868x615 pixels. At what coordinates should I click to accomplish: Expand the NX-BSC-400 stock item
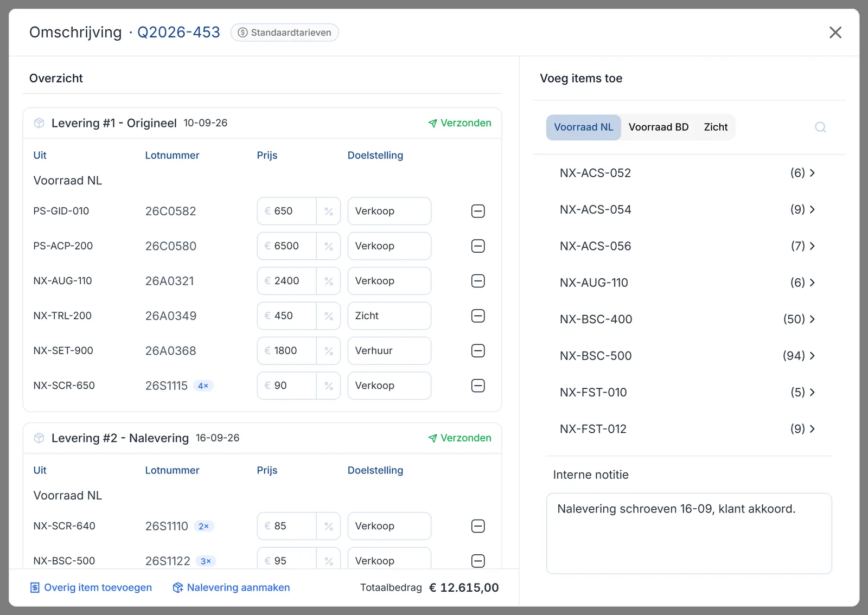688,319
